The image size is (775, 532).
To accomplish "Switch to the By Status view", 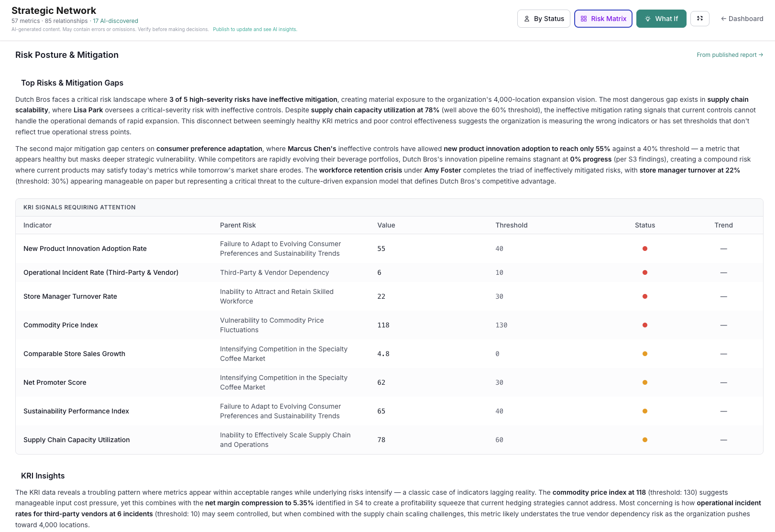I will [544, 19].
